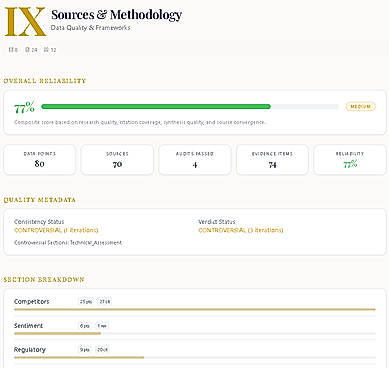This screenshot has width=389, height=368.
Task: Click the 'Verdict Status' label
Action: coord(217,222)
